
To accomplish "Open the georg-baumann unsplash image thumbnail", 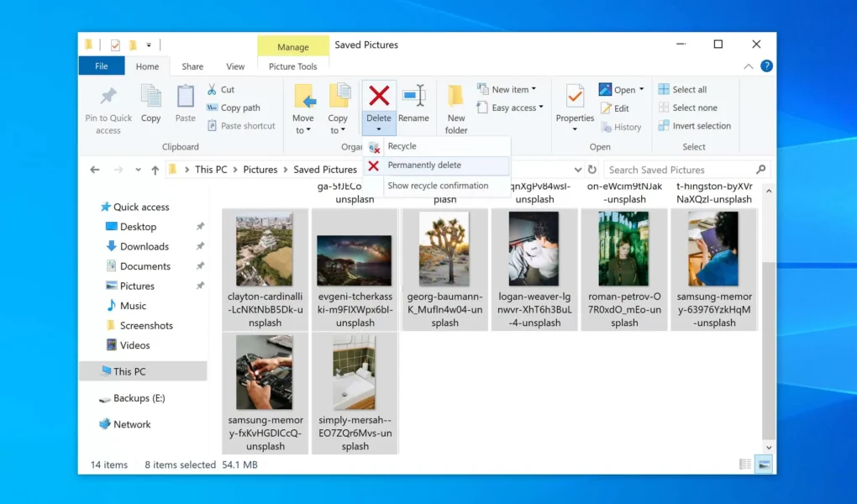I will coord(444,249).
